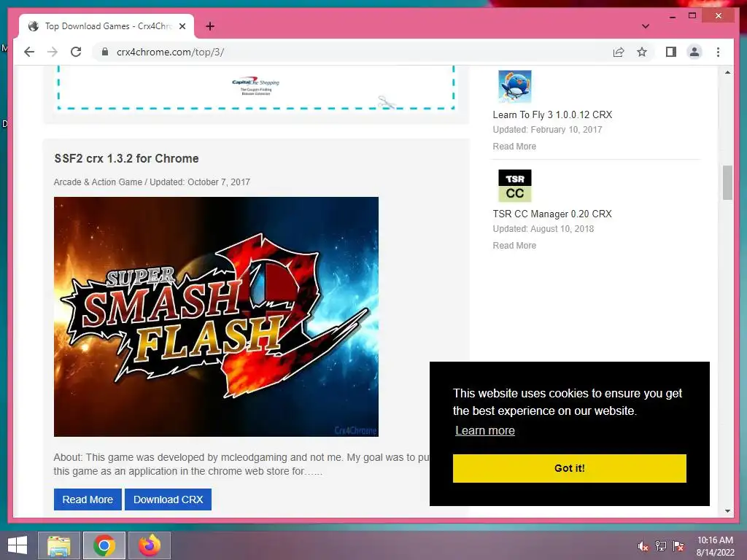The height and width of the screenshot is (560, 747).
Task: Click Read More under TSR CC Manager
Action: coord(514,245)
